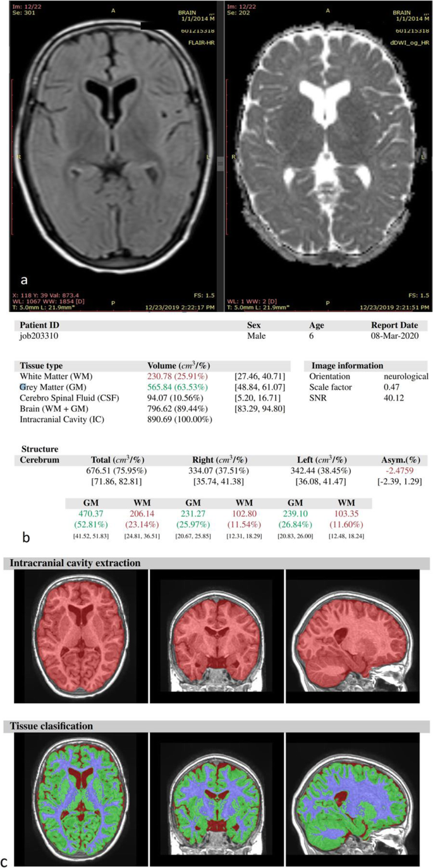Open the coronal tissue classification image

pos(216,800)
